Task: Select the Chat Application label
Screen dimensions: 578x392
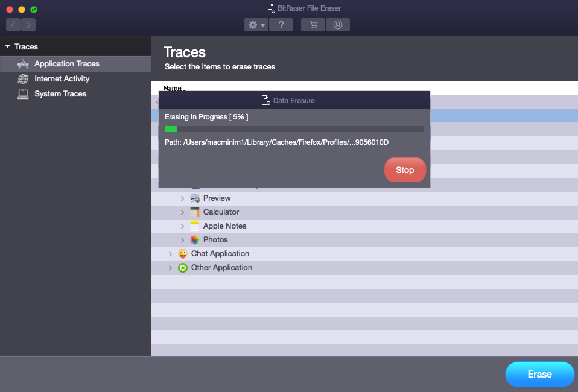Action: [220, 254]
